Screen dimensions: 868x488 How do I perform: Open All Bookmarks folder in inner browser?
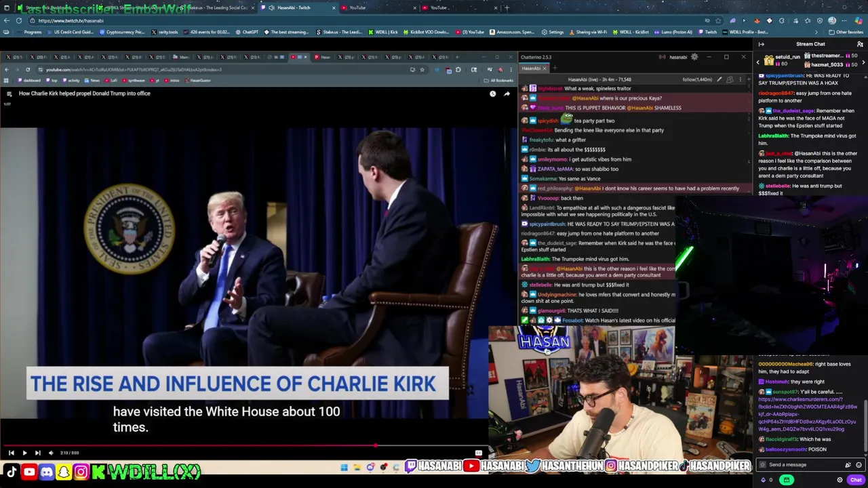point(500,81)
